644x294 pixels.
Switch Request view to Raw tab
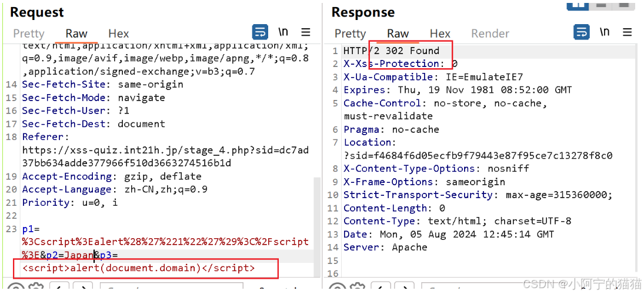pyautogui.click(x=76, y=34)
